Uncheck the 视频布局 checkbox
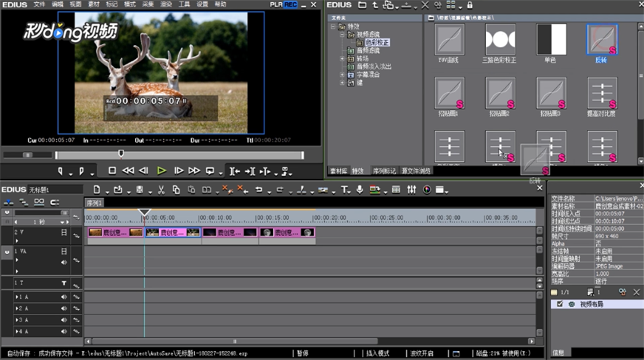The width and height of the screenshot is (644, 360). coord(559,304)
